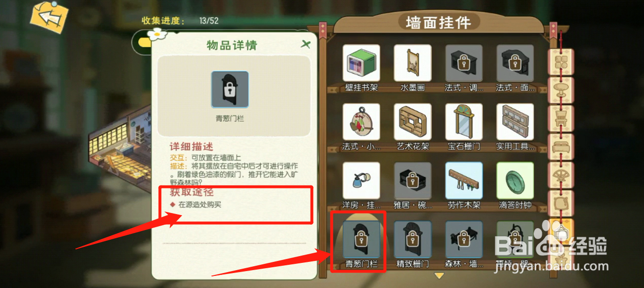Image resolution: width=644 pixels, height=288 pixels.
Task: Open the pillow category tab
Action: 561,203
